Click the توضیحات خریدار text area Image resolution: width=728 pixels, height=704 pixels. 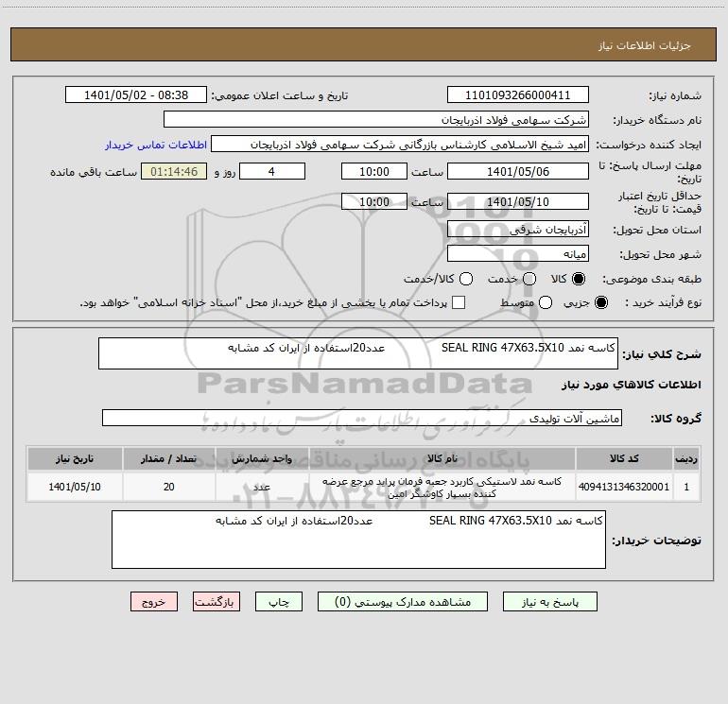pyautogui.click(x=358, y=540)
